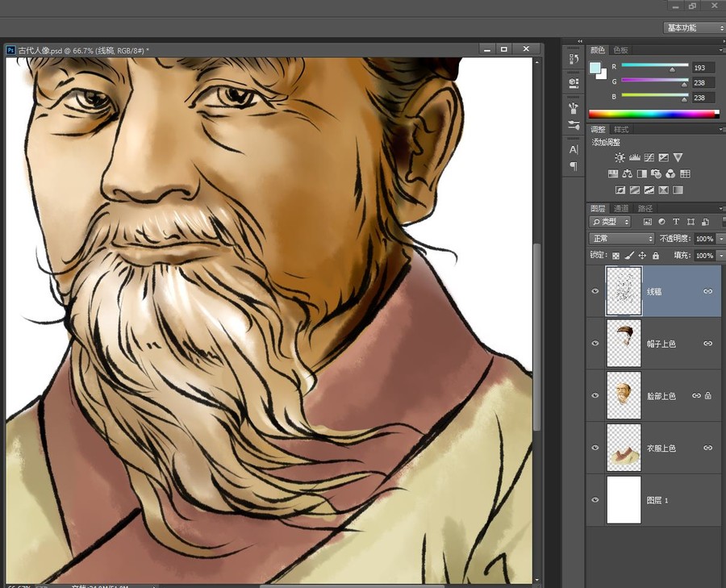Toggle lock image pixels brush icon
Viewport: 726px width, 588px height.
click(x=629, y=256)
